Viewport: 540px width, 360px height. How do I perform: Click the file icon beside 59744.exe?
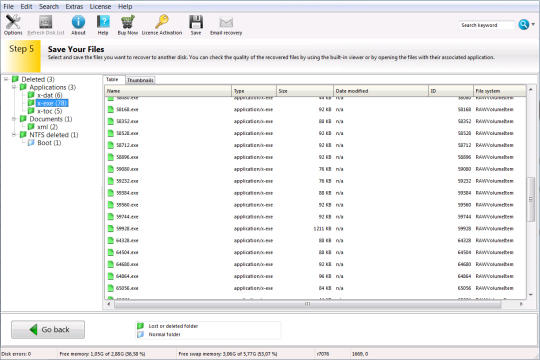[x=111, y=217]
